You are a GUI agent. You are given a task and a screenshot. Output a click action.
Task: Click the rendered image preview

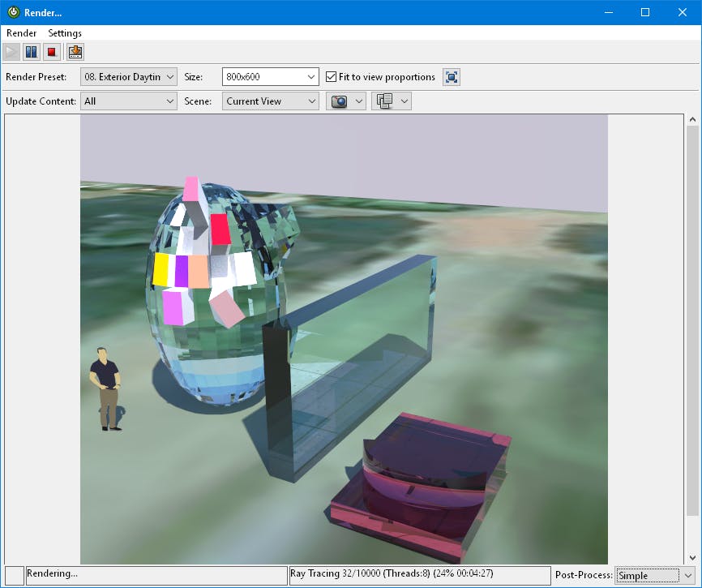pyautogui.click(x=344, y=339)
